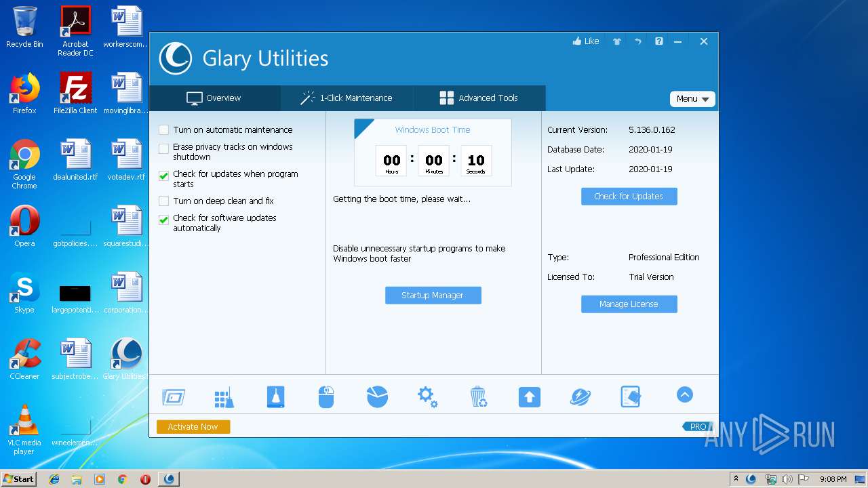868x488 pixels.
Task: Click the Activate Now button
Action: (193, 427)
